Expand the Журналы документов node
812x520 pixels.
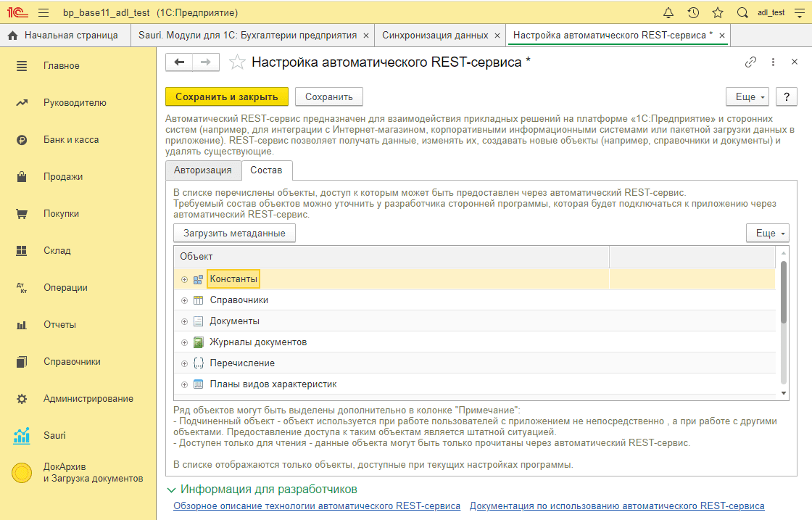pyautogui.click(x=184, y=342)
